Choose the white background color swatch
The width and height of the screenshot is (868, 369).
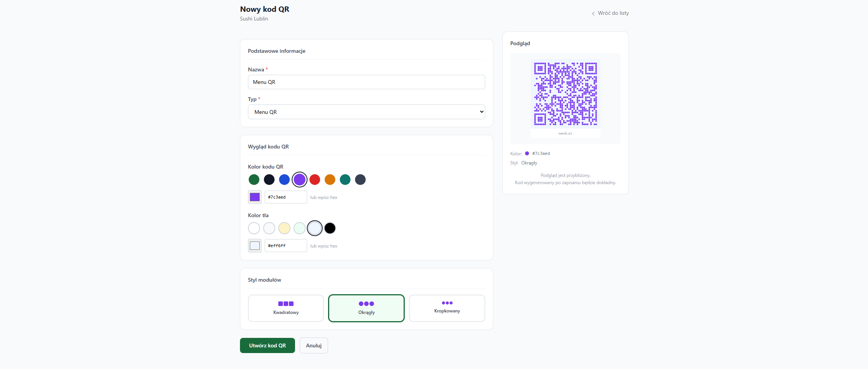254,228
